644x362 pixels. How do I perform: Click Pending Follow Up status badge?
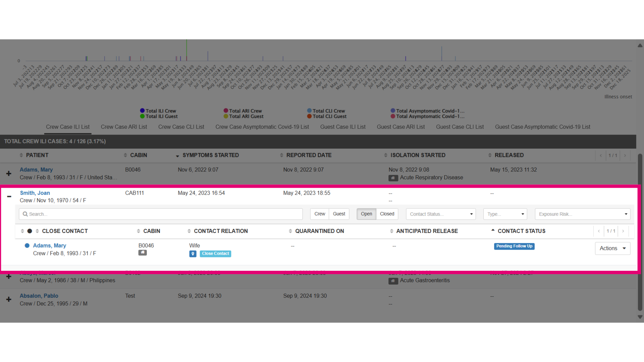point(514,246)
